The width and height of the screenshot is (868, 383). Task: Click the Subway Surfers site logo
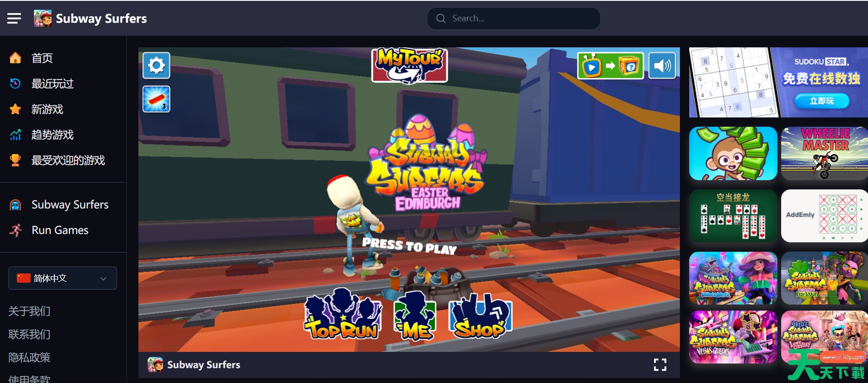[43, 19]
